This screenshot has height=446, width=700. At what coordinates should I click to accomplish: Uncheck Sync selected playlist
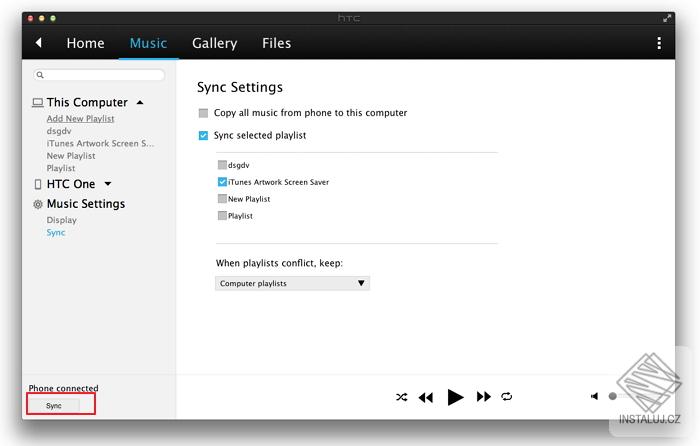(203, 135)
